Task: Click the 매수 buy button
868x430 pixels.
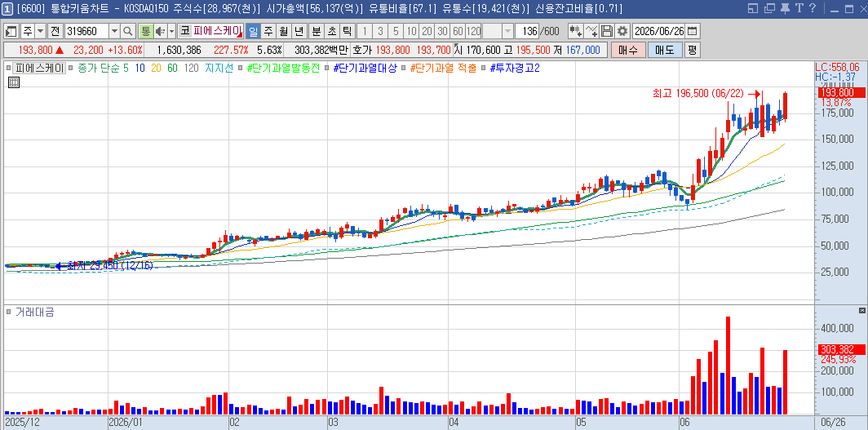Action: 628,50
